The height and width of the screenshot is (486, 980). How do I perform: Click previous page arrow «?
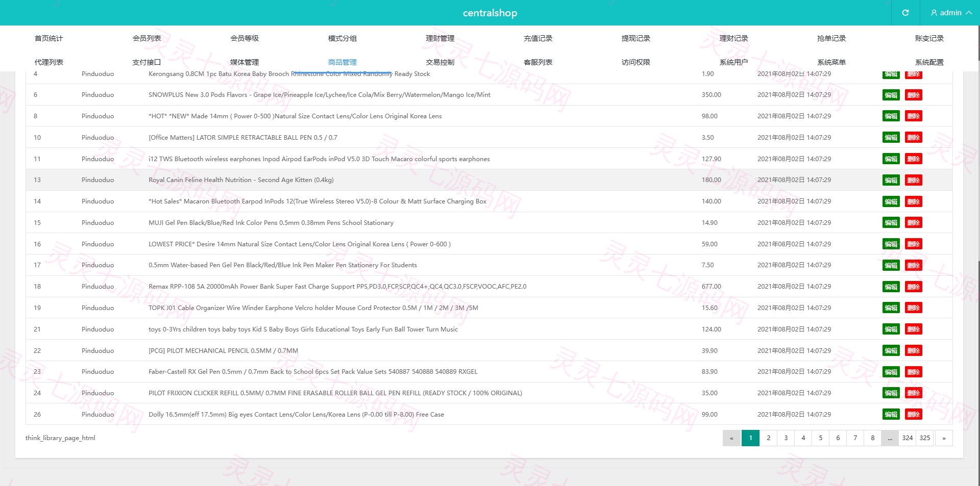731,438
